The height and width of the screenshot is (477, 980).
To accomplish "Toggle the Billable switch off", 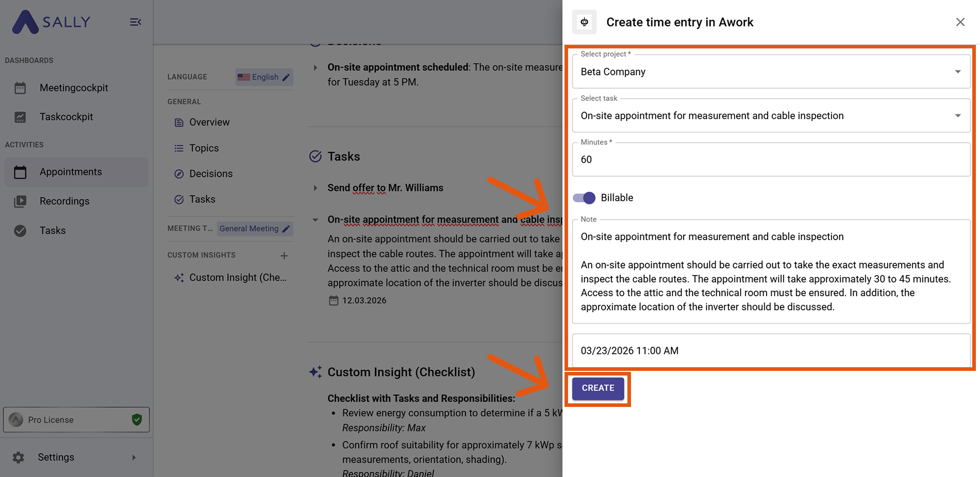I will point(584,198).
